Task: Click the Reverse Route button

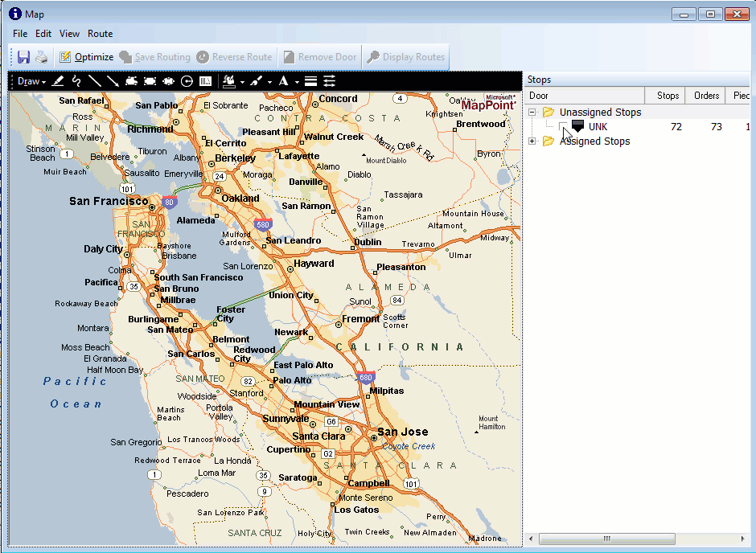Action: [x=234, y=57]
